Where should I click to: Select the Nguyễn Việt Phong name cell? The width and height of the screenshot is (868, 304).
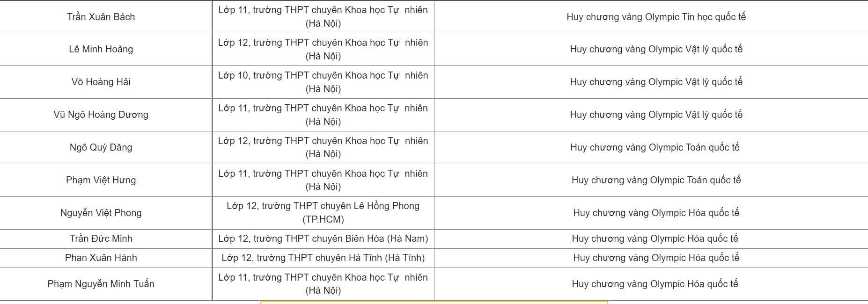(101, 213)
